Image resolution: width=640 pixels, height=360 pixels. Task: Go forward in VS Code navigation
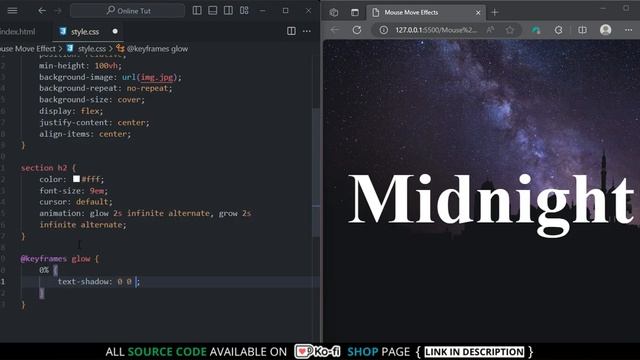(58, 11)
